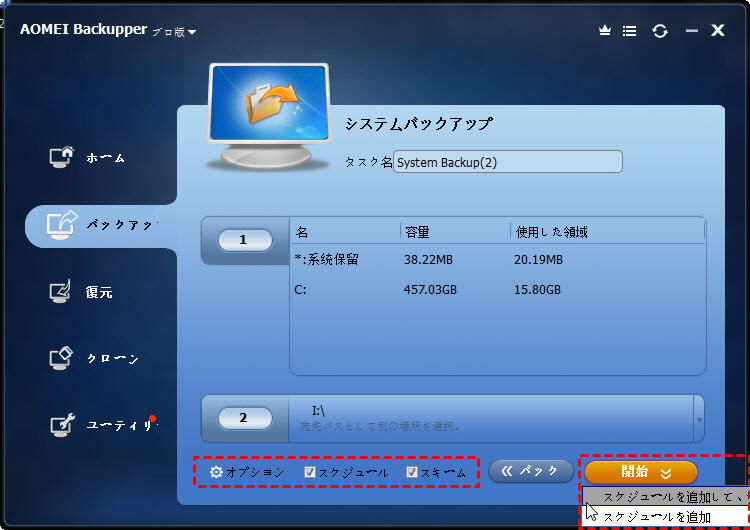
Task: Click the clone icon in sidebar
Action: [x=61, y=358]
